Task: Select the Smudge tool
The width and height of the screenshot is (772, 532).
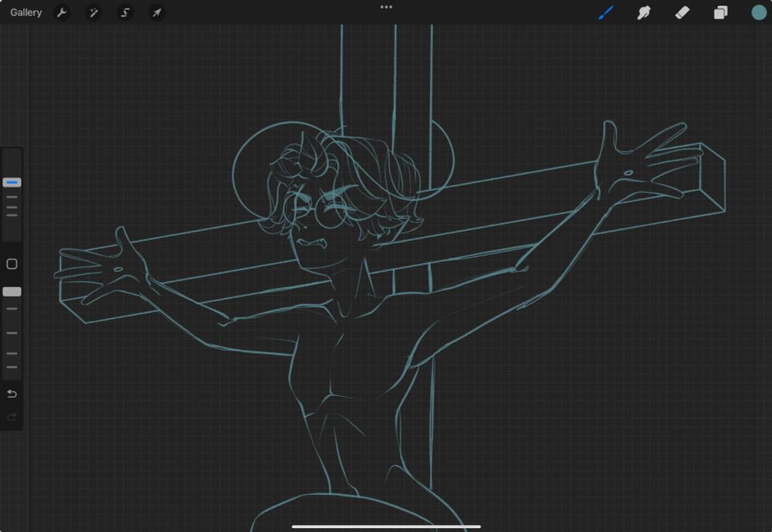Action: pos(644,12)
